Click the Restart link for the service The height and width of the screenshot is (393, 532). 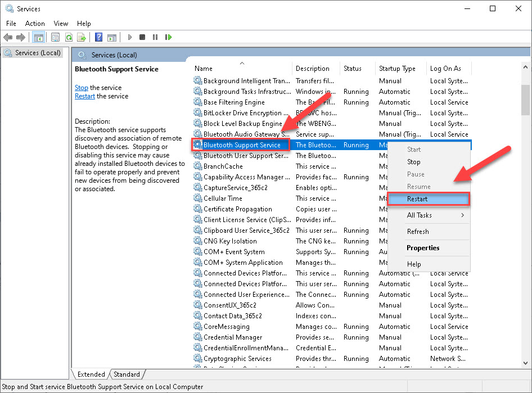pyautogui.click(x=84, y=96)
